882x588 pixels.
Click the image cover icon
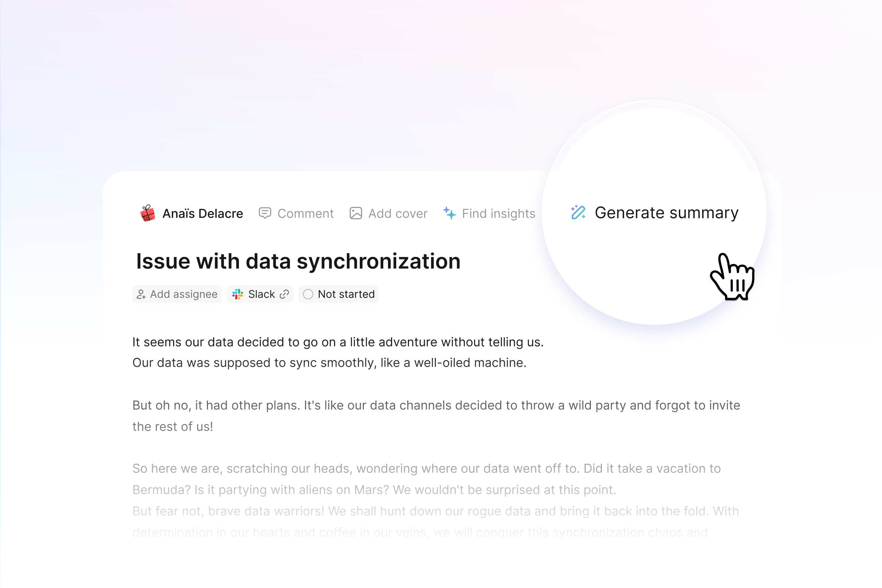[x=355, y=214]
